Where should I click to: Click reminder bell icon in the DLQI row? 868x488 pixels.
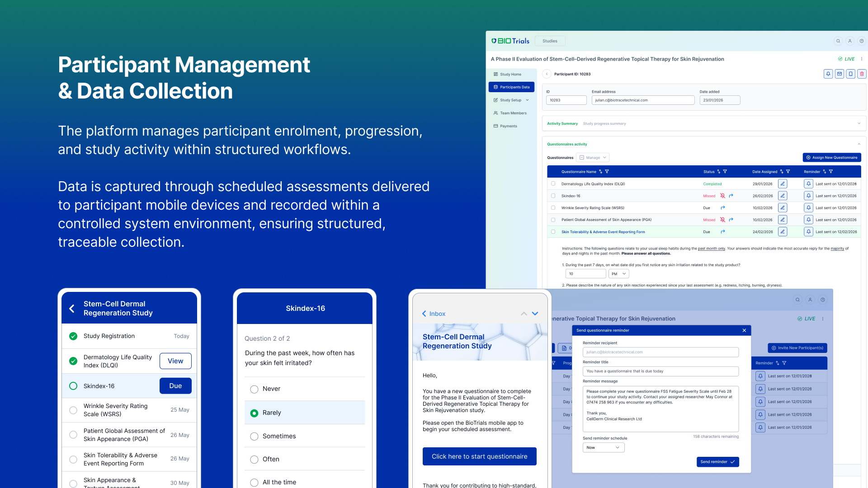click(808, 184)
